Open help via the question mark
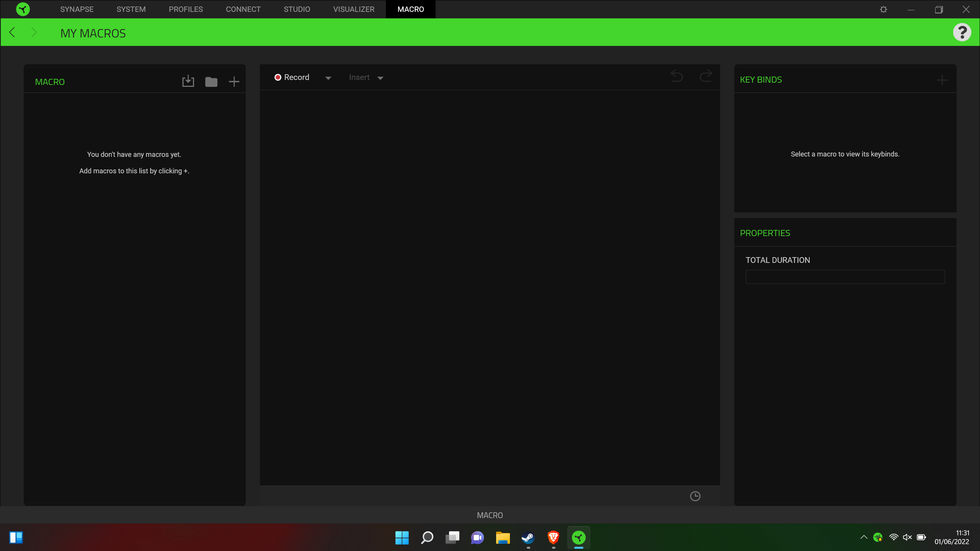 tap(962, 32)
